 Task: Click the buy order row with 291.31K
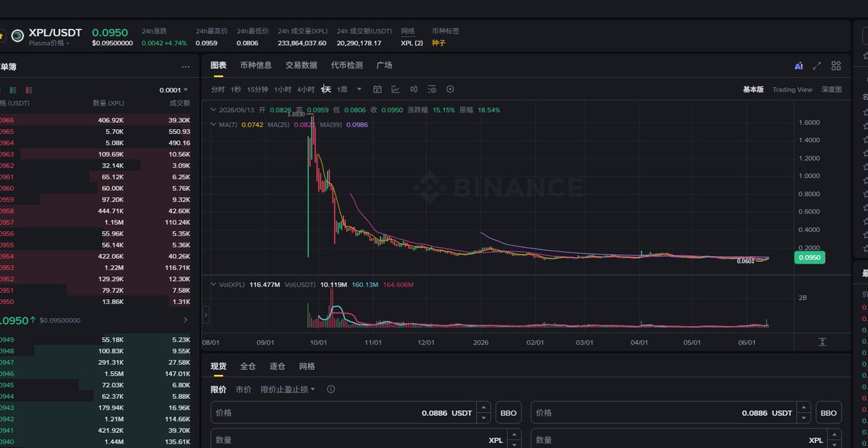point(95,362)
